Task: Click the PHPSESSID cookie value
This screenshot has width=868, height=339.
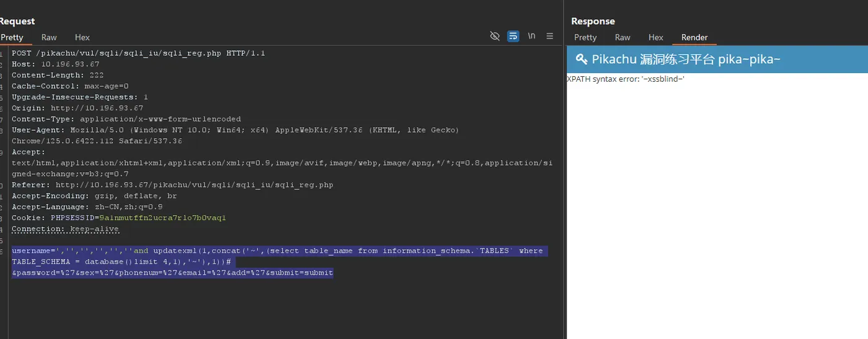Action: pyautogui.click(x=162, y=218)
